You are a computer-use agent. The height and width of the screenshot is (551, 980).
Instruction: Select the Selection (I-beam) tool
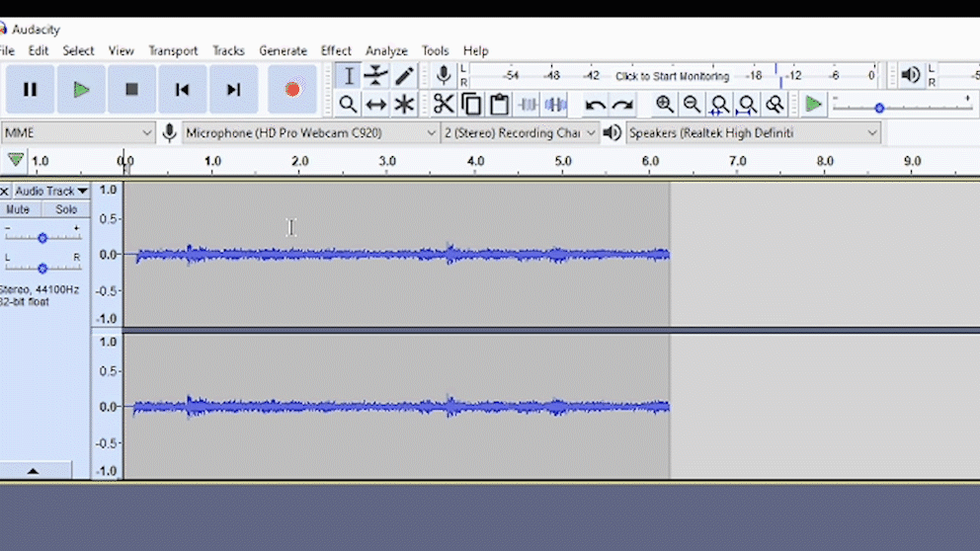(x=348, y=76)
